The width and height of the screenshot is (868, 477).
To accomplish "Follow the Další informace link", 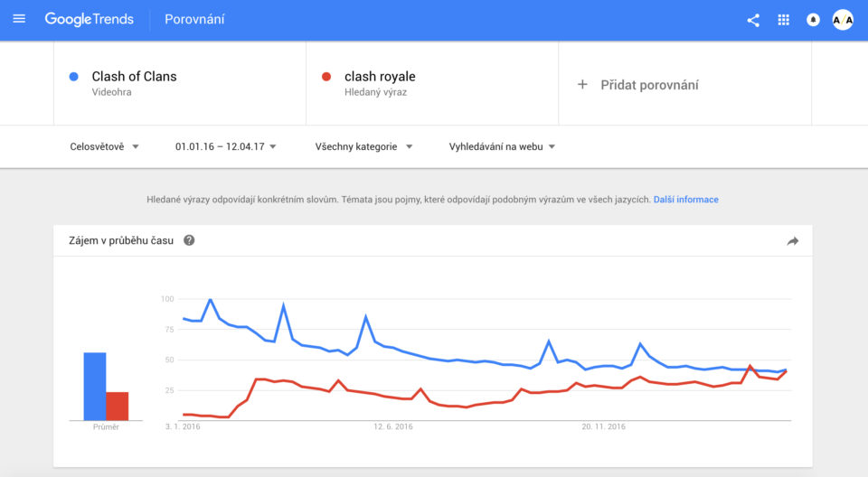I will (x=686, y=200).
